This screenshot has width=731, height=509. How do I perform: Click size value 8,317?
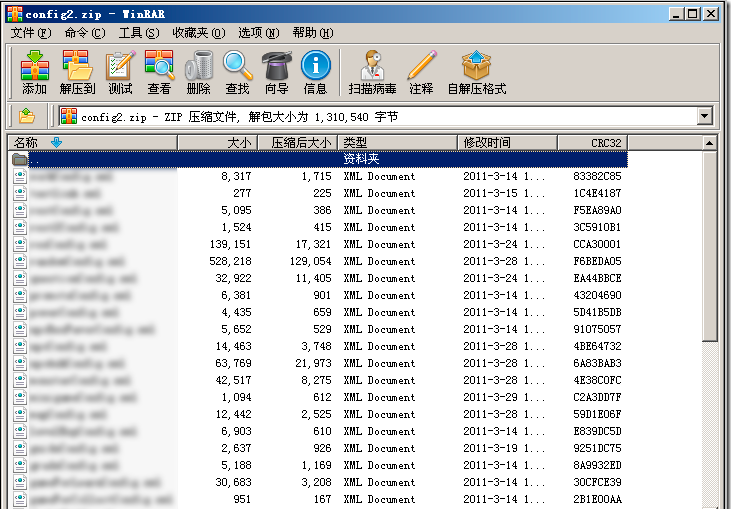(236, 176)
